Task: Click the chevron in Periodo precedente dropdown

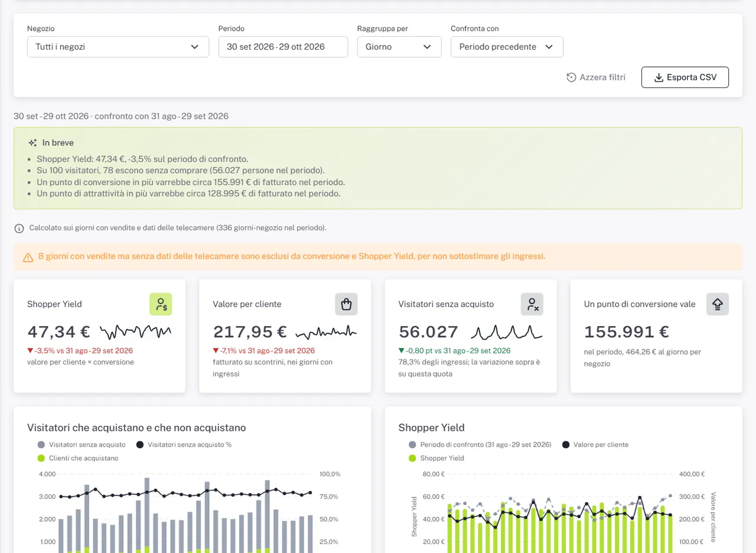Action: [x=549, y=47]
